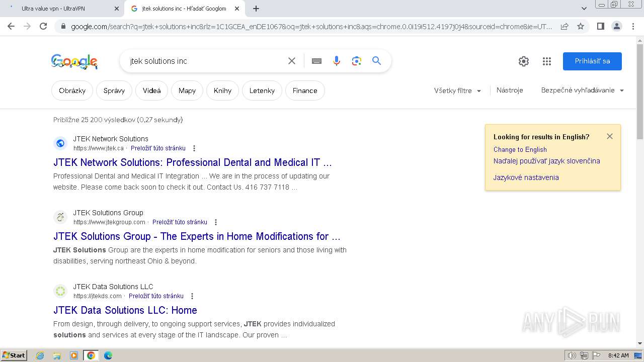Filter results by Mapy

tap(187, 90)
